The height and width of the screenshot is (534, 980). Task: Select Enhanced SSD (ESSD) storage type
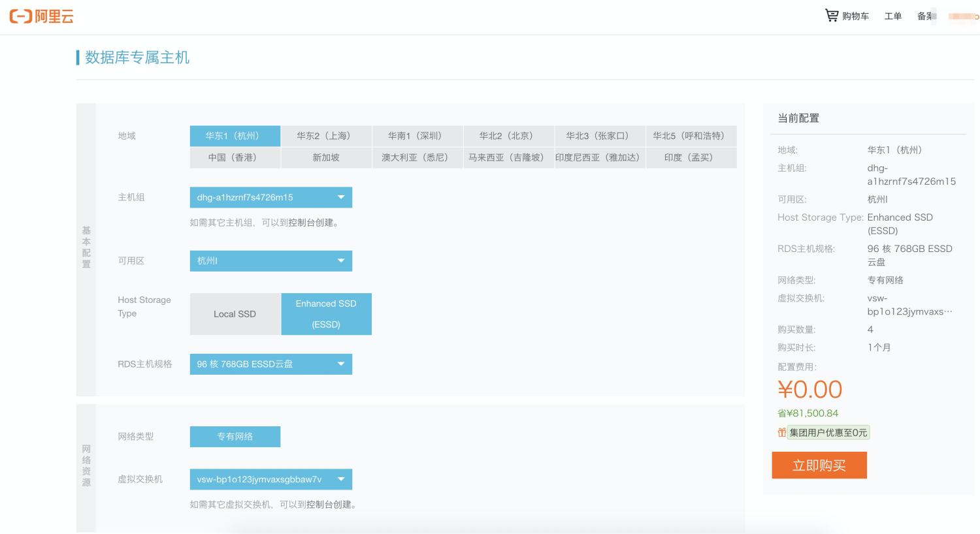coord(326,314)
